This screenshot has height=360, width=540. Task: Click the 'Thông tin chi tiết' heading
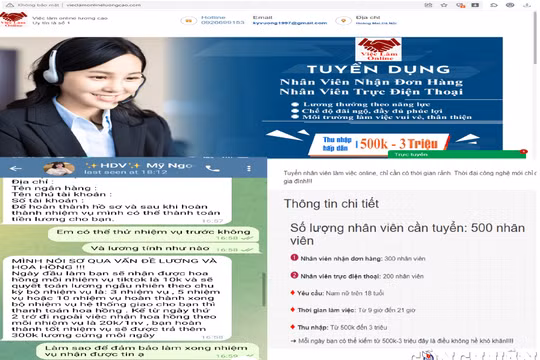click(x=331, y=204)
